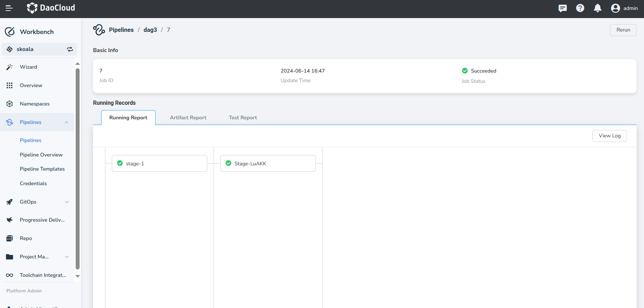
Task: Select the stage-1 pipeline node
Action: 159,164
